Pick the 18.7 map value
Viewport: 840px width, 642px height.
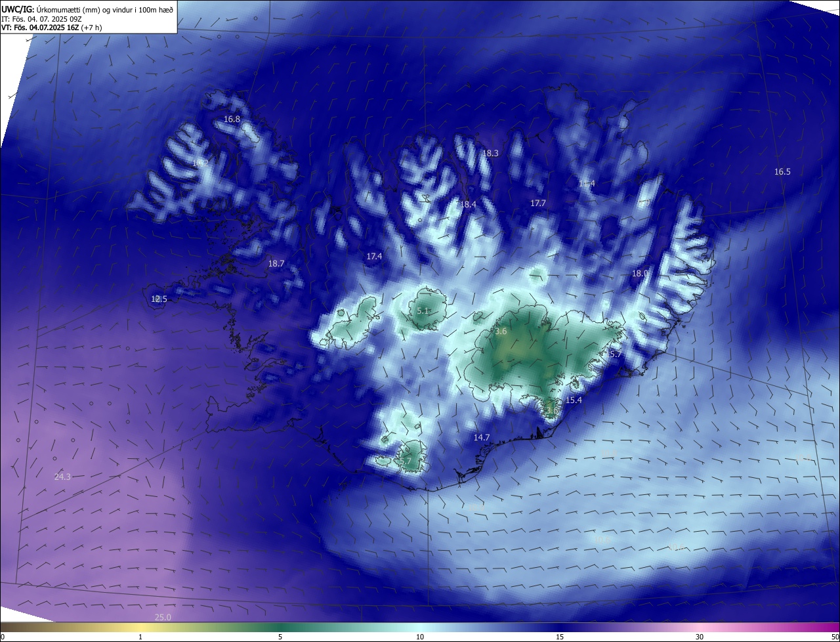click(276, 263)
